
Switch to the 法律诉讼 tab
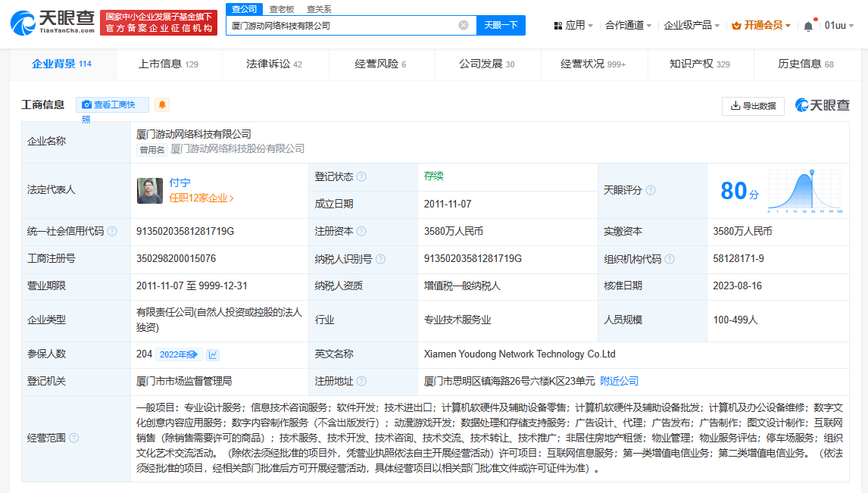coord(274,64)
